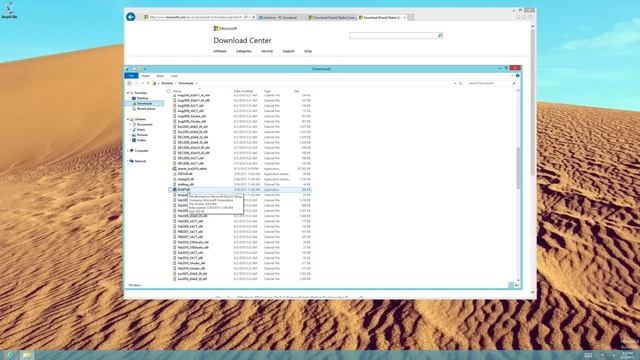640x360 pixels.
Task: Switch to details view icon in Explorer status bar
Action: tap(511, 285)
